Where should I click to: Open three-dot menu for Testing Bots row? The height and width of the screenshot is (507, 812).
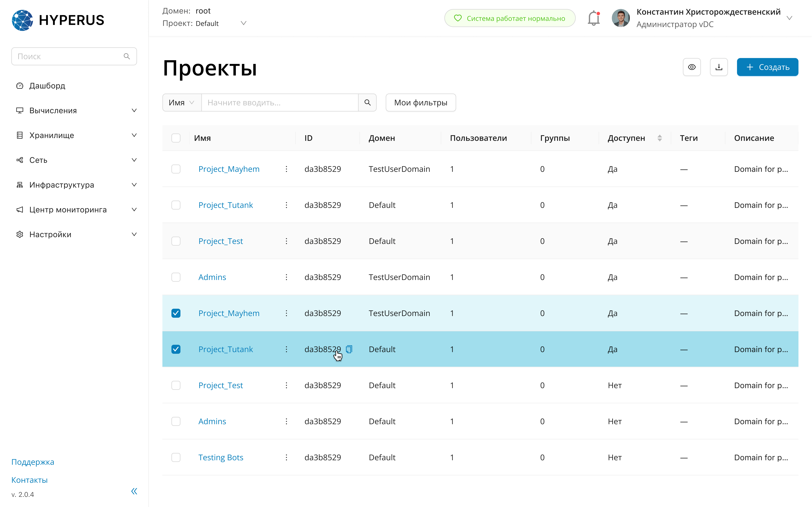coord(286,457)
